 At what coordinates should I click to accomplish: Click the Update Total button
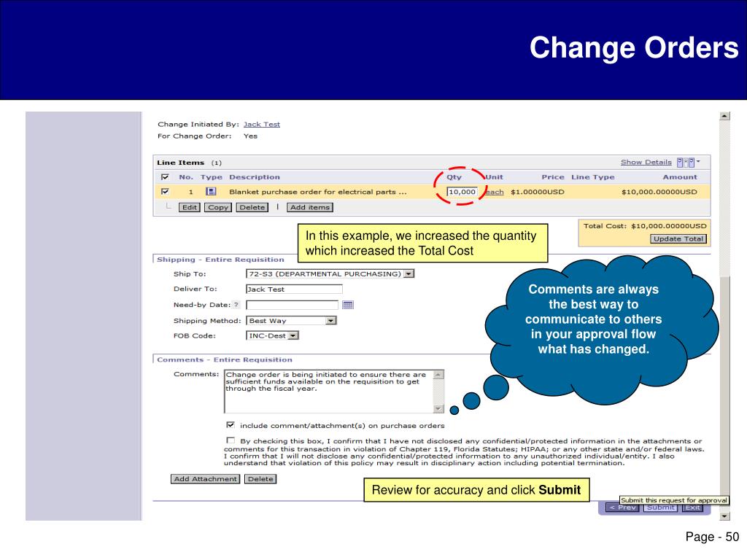point(678,238)
